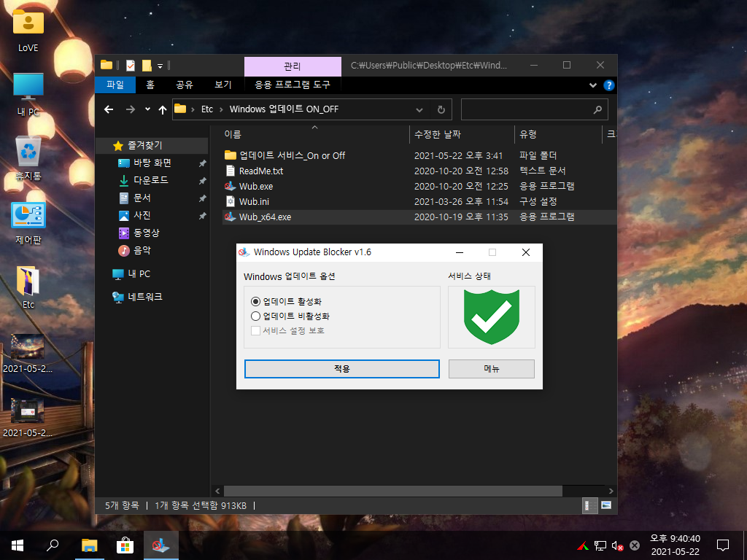The height and width of the screenshot is (560, 747).
Task: Click the Windows 업데이트 ON_OFF breadcrumb
Action: (x=284, y=109)
